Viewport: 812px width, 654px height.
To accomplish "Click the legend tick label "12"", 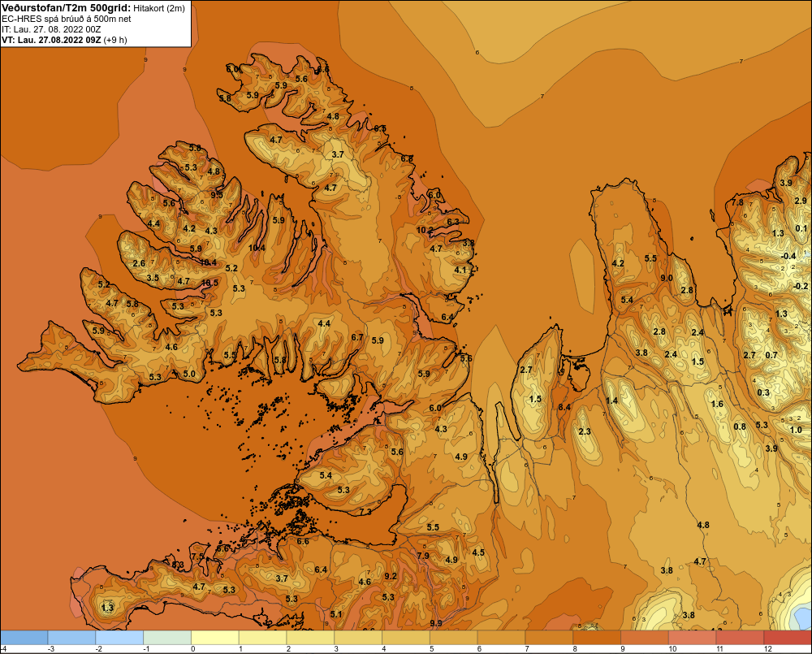I will click(768, 649).
